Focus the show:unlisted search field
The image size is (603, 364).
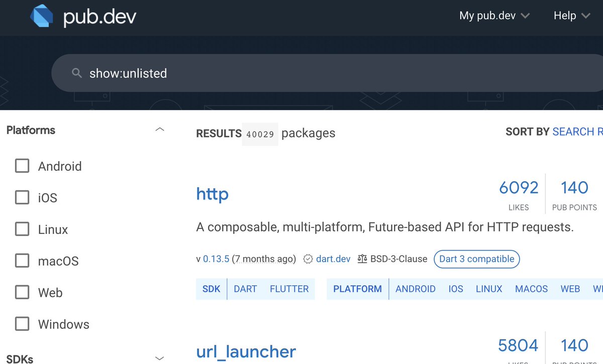(x=327, y=73)
